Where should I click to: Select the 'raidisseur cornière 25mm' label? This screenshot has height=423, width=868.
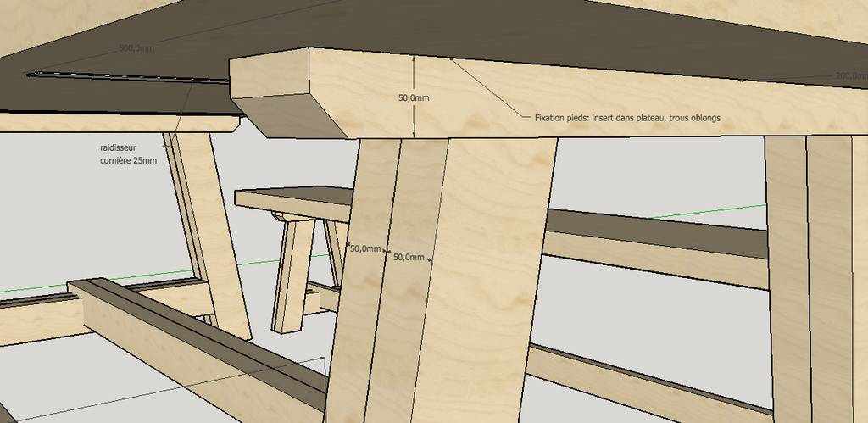128,153
